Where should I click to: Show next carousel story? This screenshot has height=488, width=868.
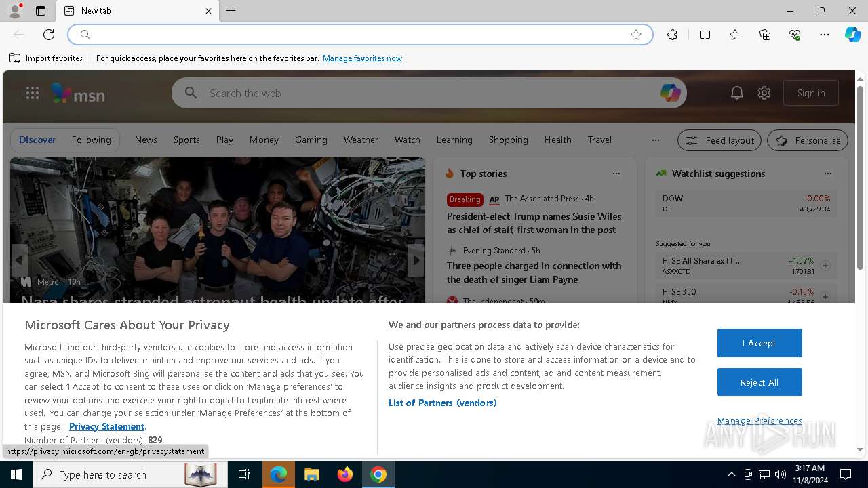[416, 260]
